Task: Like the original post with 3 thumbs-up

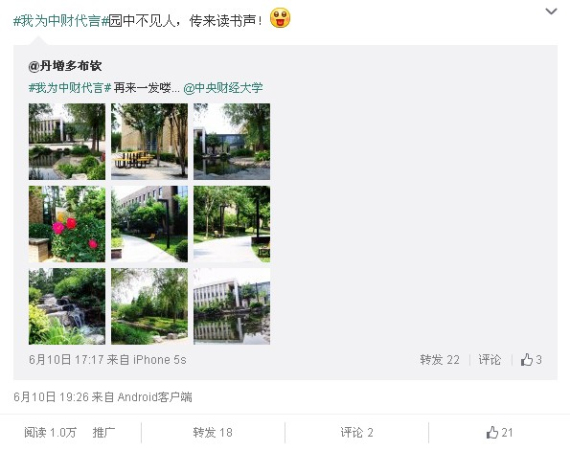Action: pos(531,360)
